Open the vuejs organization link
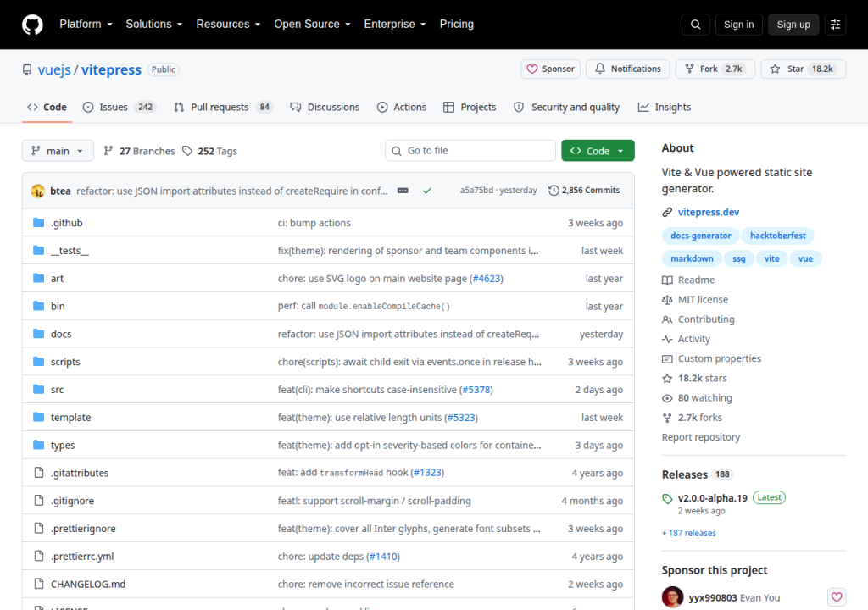Viewport: 868px width, 610px height. (x=54, y=69)
